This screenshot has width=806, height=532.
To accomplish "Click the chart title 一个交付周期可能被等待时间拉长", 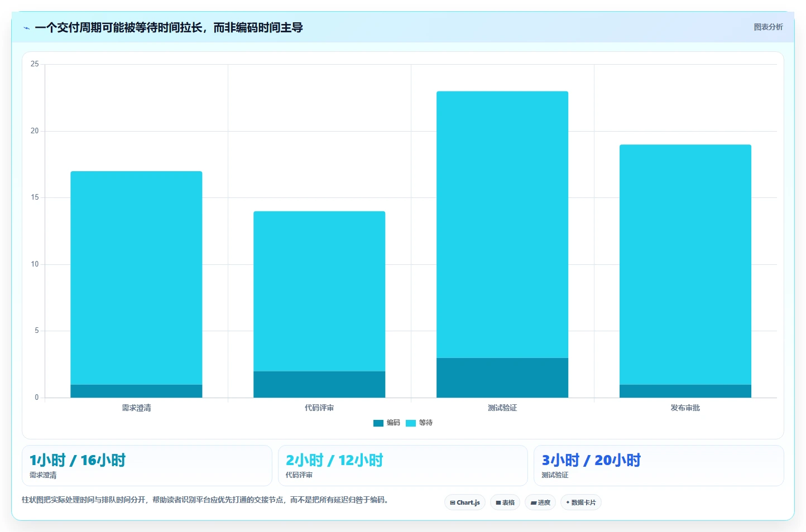I will click(x=118, y=27).
